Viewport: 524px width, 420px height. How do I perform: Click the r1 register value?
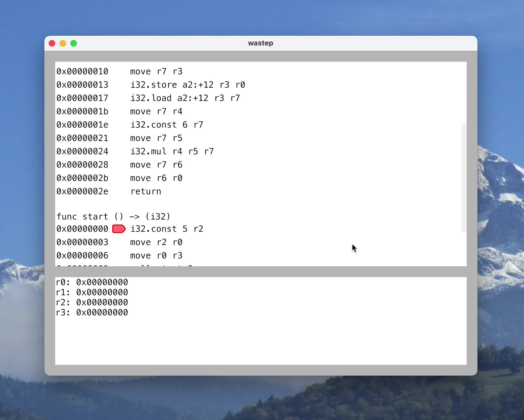click(102, 292)
